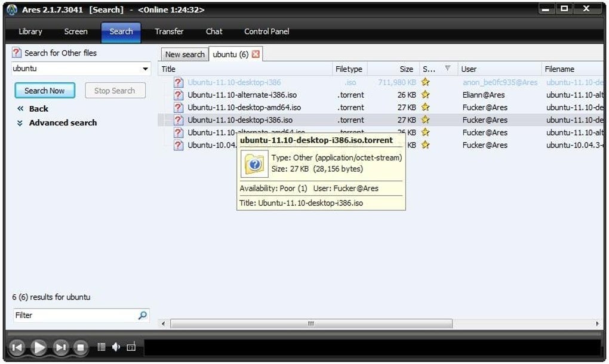Click the star in the anon_be0fc935@Ares row
This screenshot has width=609, height=364.
426,82
